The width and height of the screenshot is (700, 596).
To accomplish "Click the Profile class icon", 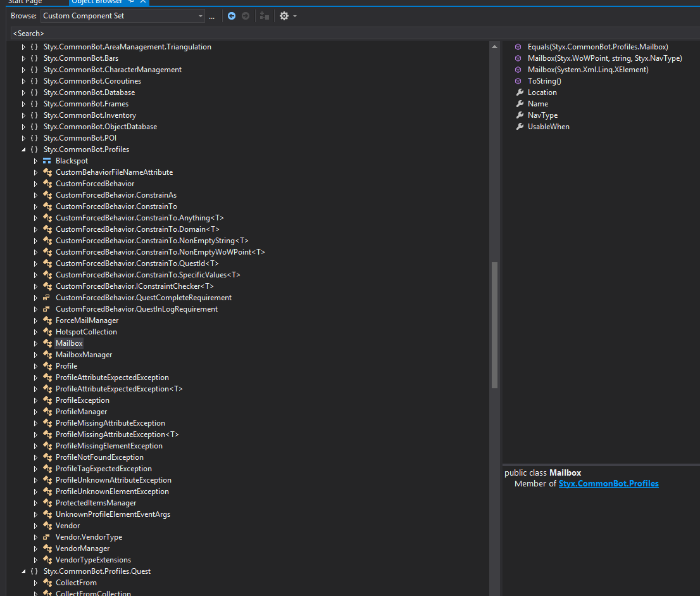I will (47, 366).
